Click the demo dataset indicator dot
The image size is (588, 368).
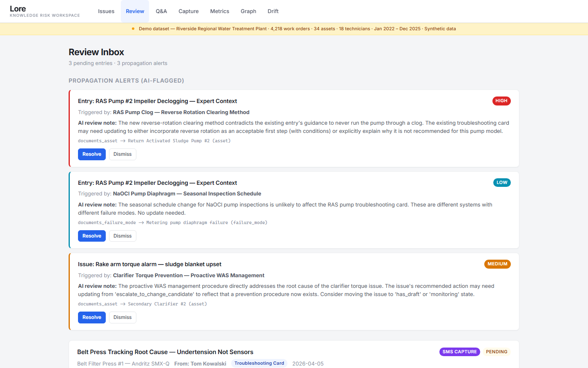pyautogui.click(x=132, y=29)
